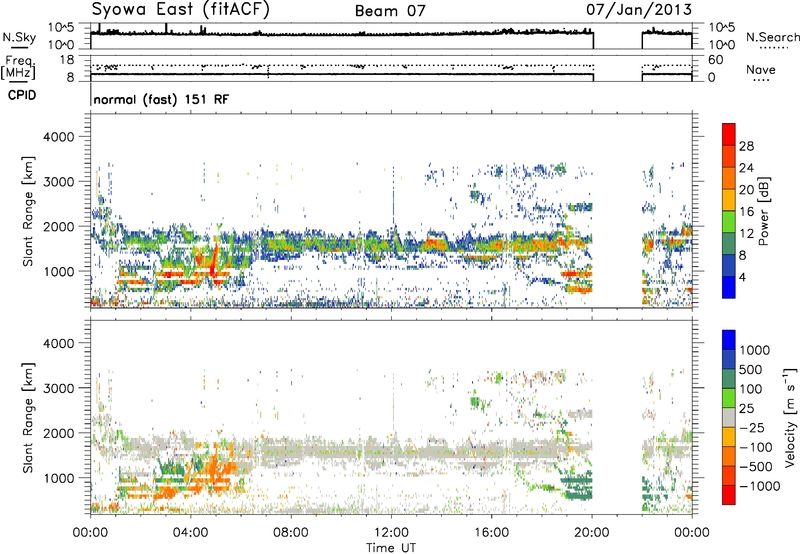
Task: Click the 'Slant Range [km]' label of the power plot
Action: click(x=28, y=211)
